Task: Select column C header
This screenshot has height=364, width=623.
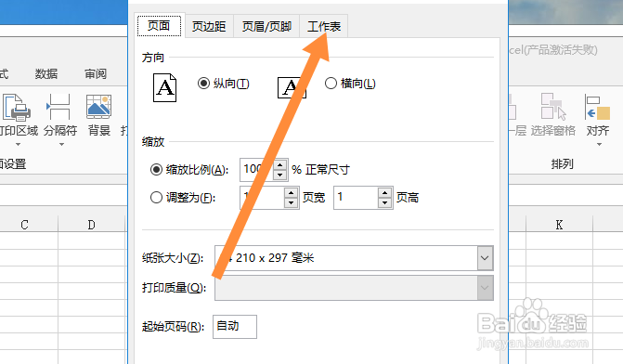Action: pyautogui.click(x=25, y=225)
